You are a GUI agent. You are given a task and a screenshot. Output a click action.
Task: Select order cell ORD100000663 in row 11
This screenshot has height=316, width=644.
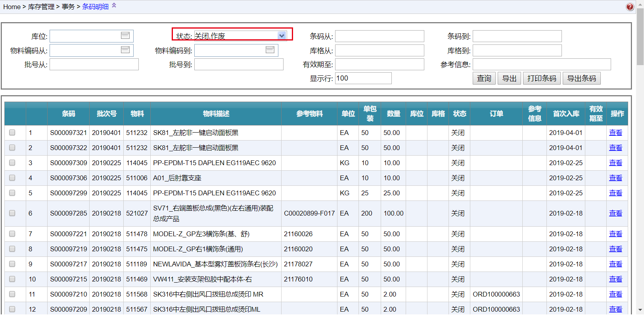pos(496,294)
